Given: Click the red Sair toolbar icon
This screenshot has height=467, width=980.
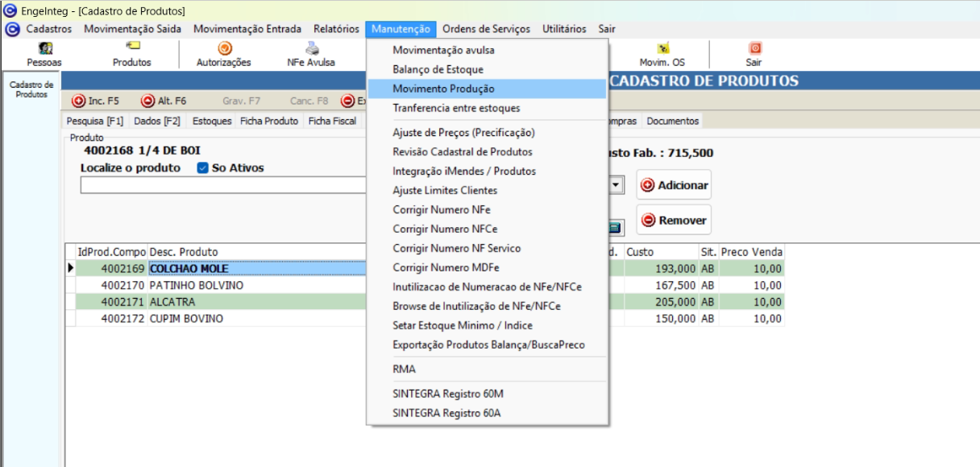Looking at the screenshot, I should click(754, 49).
